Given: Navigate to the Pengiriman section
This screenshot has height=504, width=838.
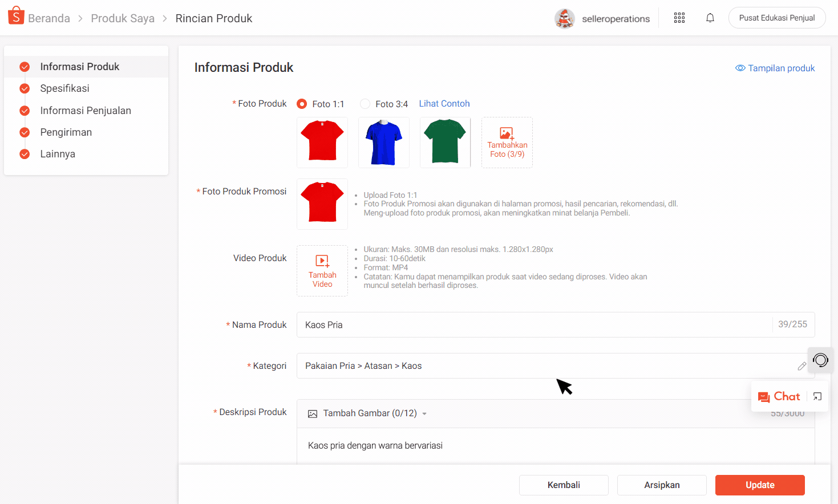Looking at the screenshot, I should 66,132.
